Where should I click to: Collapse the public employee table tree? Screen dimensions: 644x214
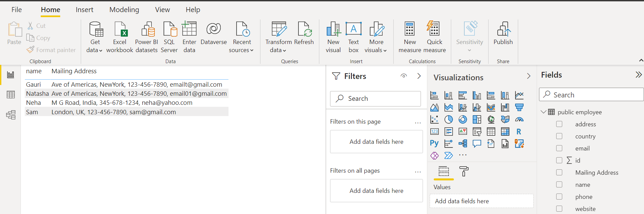543,112
